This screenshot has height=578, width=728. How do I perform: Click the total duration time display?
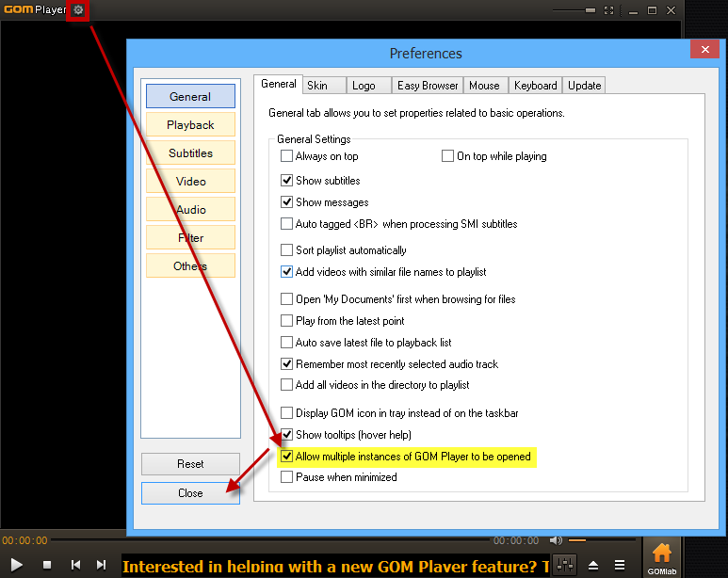coord(516,540)
